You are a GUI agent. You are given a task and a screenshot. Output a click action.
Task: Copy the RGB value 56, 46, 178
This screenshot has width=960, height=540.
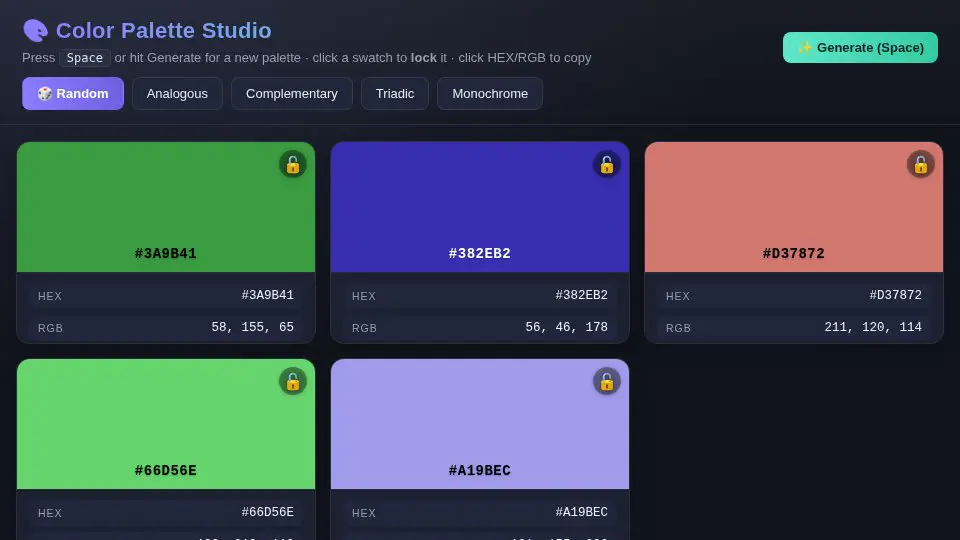point(480,328)
